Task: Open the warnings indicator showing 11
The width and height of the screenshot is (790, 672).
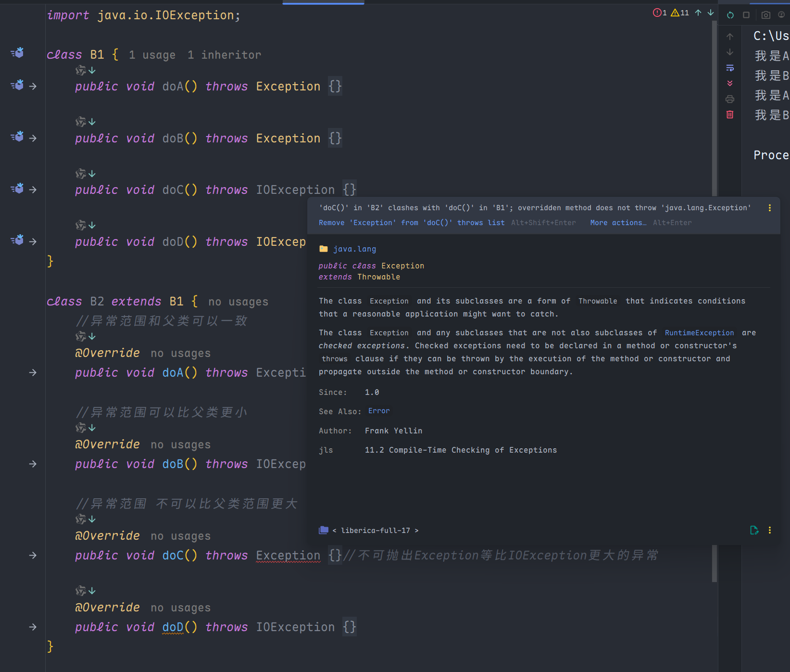Action: tap(680, 13)
